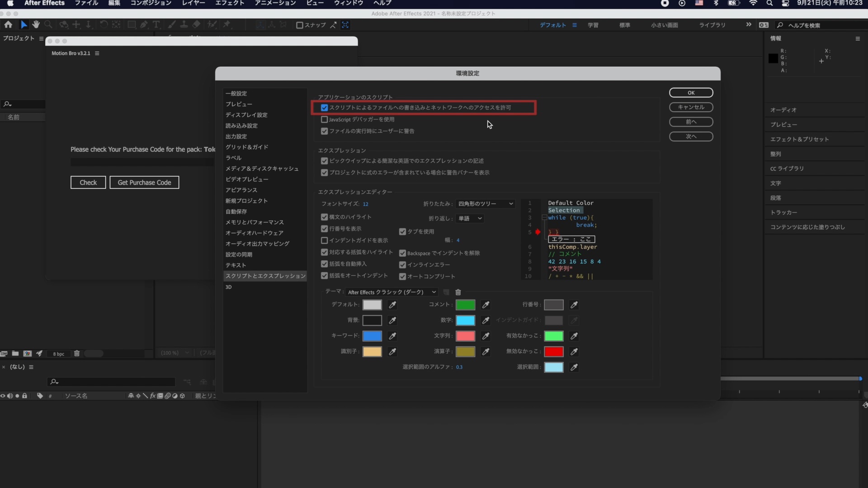Image resolution: width=868 pixels, height=488 pixels.
Task: Click the trash icon beside theme dropdown
Action: (458, 292)
